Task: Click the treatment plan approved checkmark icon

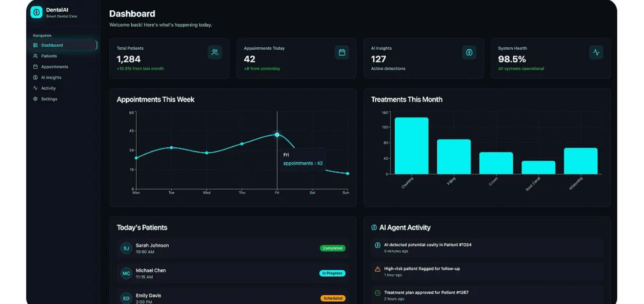Action: pyautogui.click(x=377, y=293)
